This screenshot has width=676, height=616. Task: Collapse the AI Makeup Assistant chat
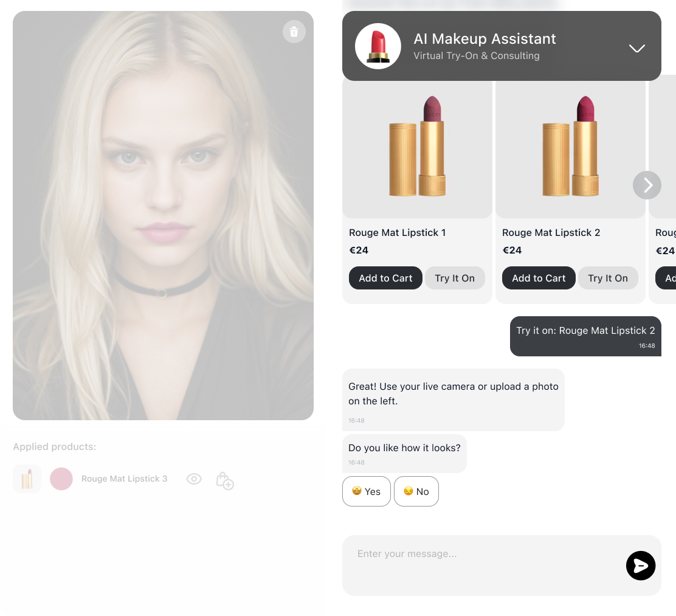[x=636, y=48]
